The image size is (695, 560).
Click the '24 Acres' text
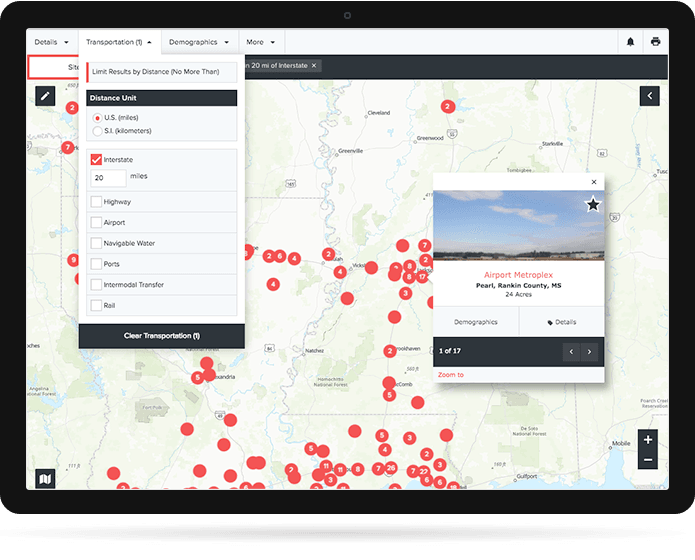click(x=519, y=294)
